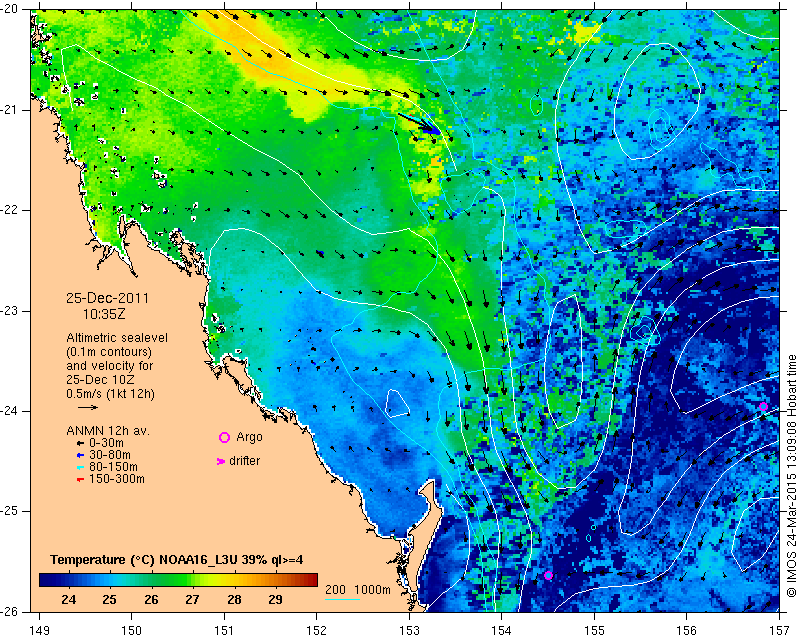This screenshot has width=800, height=640.
Task: Click the '29' colorbar tick label
Action: tap(276, 600)
